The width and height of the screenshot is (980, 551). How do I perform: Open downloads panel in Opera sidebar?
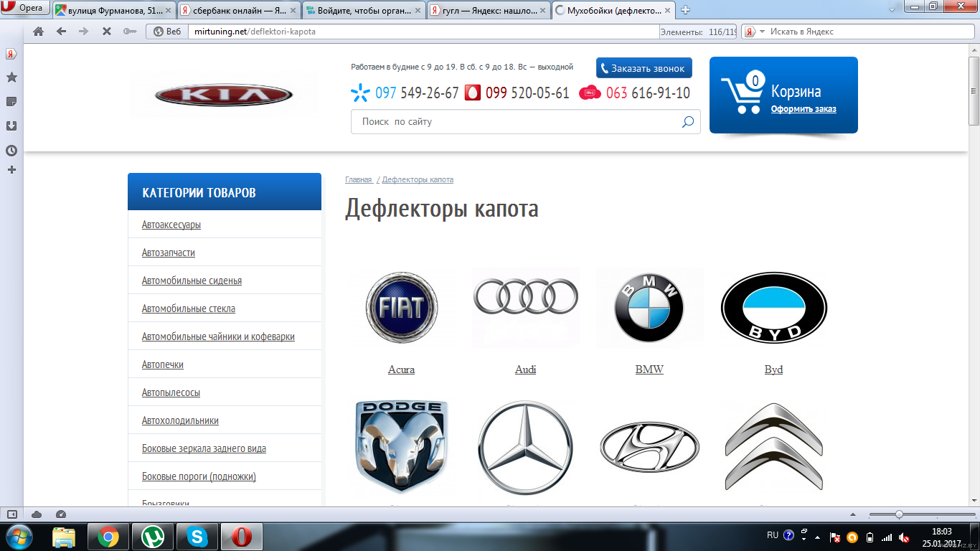click(11, 126)
